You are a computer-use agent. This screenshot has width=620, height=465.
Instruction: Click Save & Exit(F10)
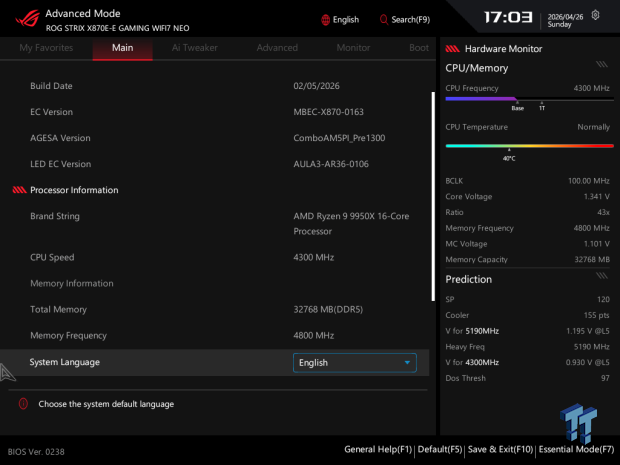pyautogui.click(x=500, y=450)
